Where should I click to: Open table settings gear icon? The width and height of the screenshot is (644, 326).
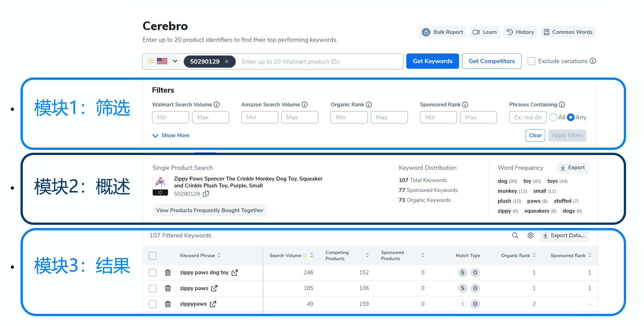click(x=531, y=235)
